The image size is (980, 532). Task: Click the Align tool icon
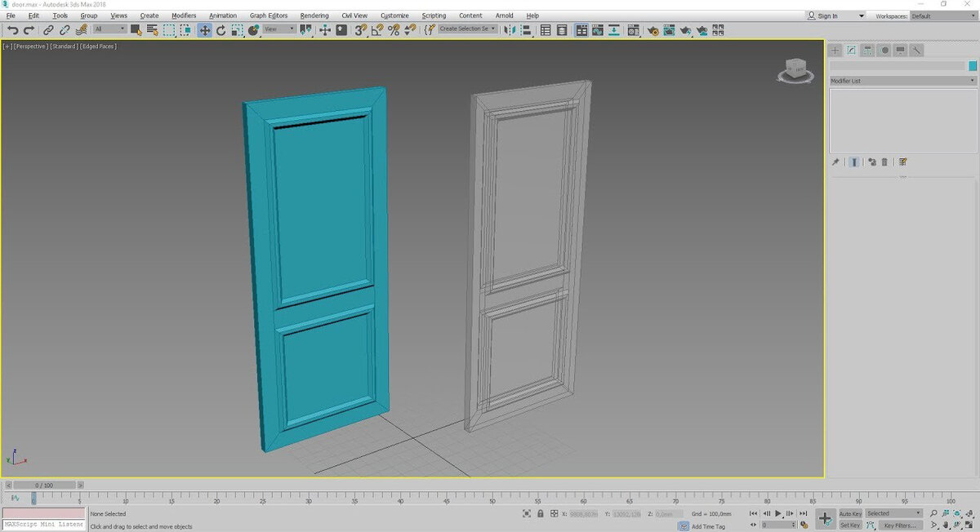click(527, 29)
